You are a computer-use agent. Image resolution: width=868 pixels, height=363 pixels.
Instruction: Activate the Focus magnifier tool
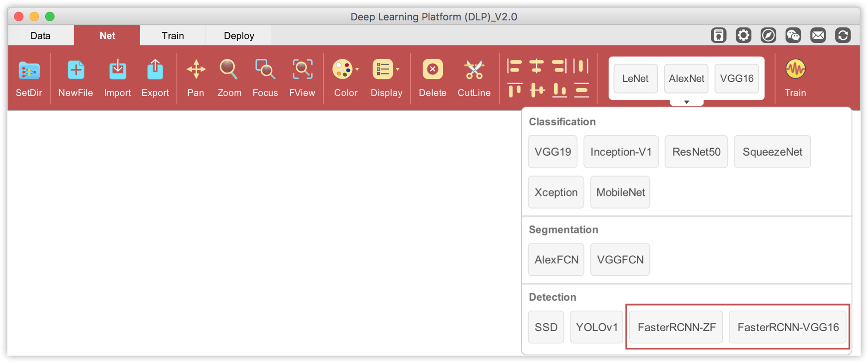[265, 70]
